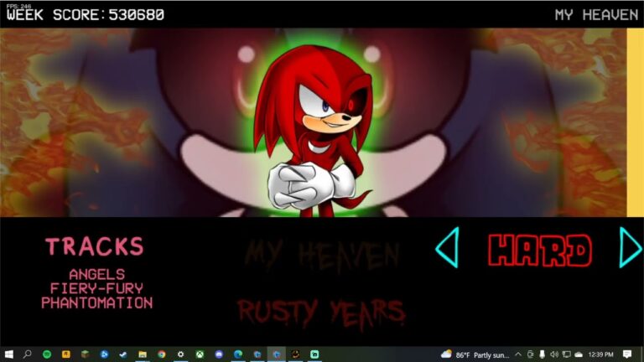This screenshot has height=362, width=644.
Task: Open Windows Settings gear in the taskbar
Action: [x=181, y=354]
